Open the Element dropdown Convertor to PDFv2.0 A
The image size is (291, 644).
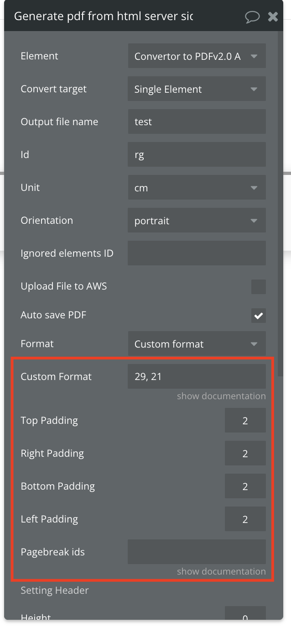(x=197, y=56)
